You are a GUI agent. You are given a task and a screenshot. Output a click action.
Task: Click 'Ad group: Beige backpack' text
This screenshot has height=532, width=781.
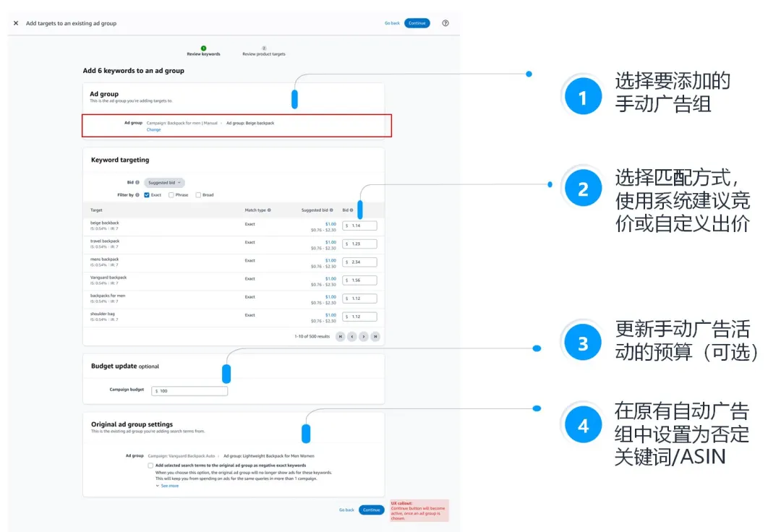pos(250,123)
